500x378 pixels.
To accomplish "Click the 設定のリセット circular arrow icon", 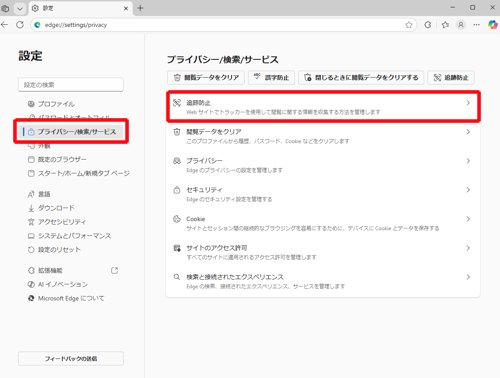I will coord(31,250).
